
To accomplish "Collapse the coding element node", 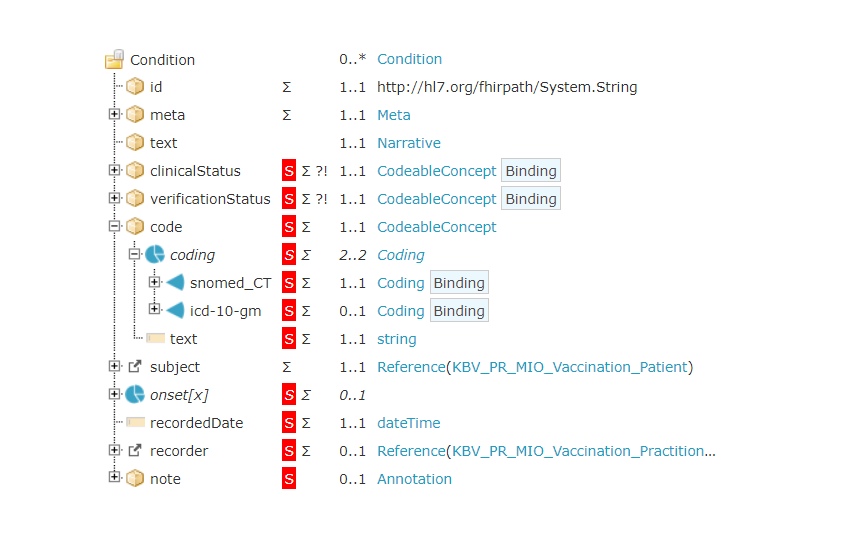I will (x=134, y=255).
